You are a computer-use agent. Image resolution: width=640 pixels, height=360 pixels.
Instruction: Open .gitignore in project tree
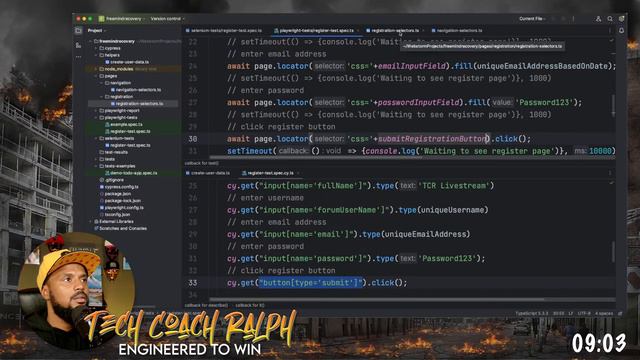(111, 180)
